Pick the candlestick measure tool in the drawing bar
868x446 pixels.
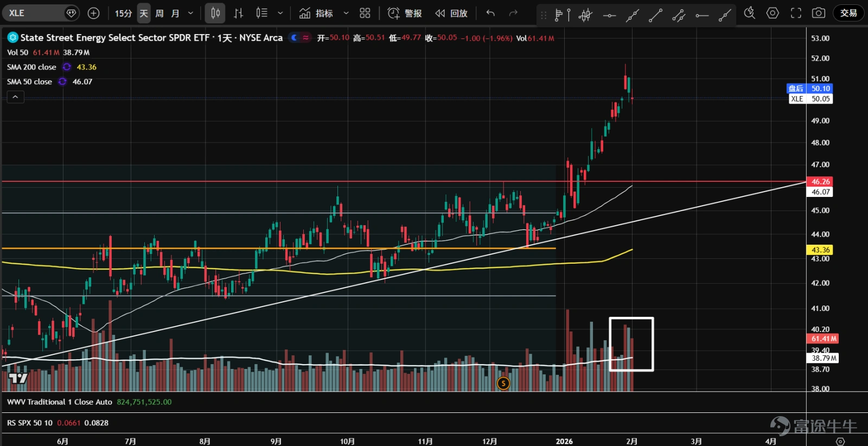point(585,15)
